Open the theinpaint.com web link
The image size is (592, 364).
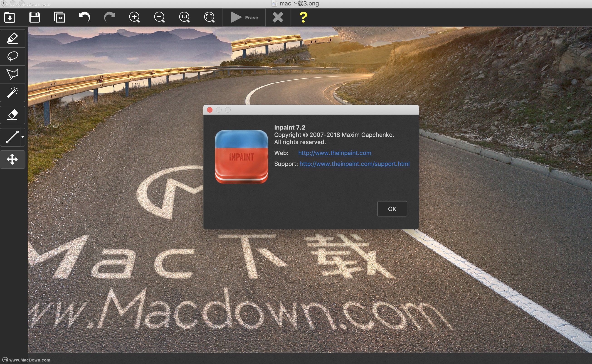pos(334,153)
